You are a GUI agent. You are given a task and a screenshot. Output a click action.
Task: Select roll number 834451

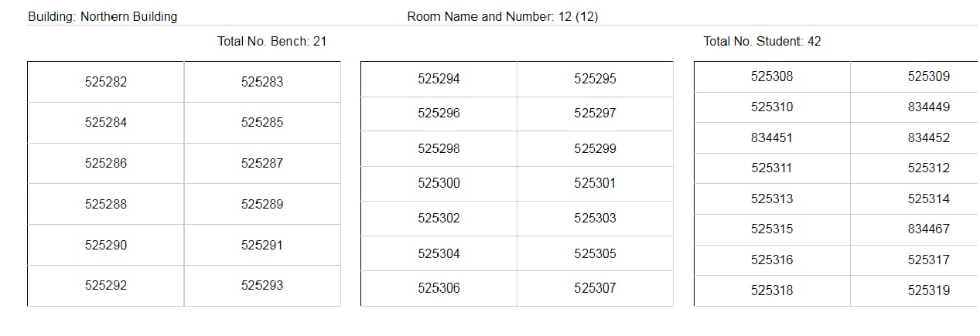(x=772, y=138)
